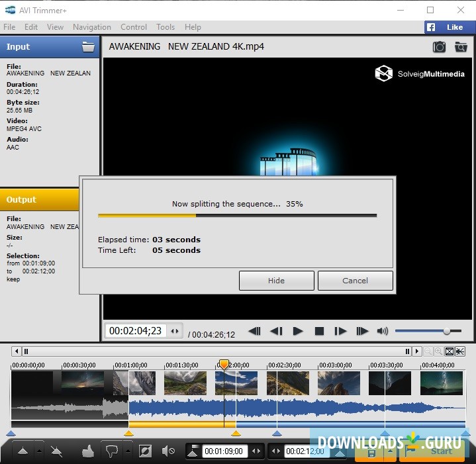
Task: Mute audio with the player speaker icon
Action: [383, 331]
